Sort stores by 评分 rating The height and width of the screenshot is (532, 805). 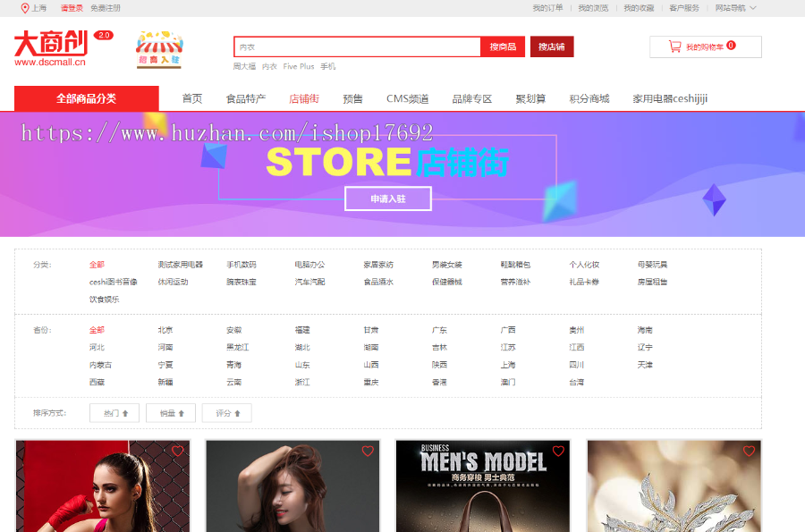226,412
